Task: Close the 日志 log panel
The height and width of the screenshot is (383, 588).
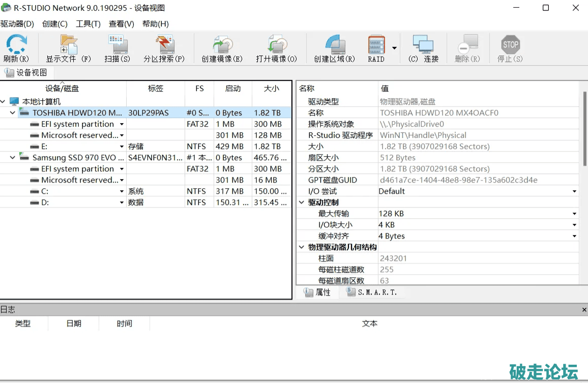Action: tap(584, 310)
